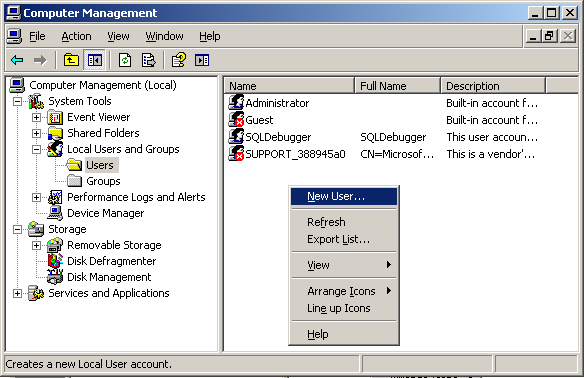Click the Guest user icon
Image resolution: width=584 pixels, height=378 pixels.
coord(236,120)
